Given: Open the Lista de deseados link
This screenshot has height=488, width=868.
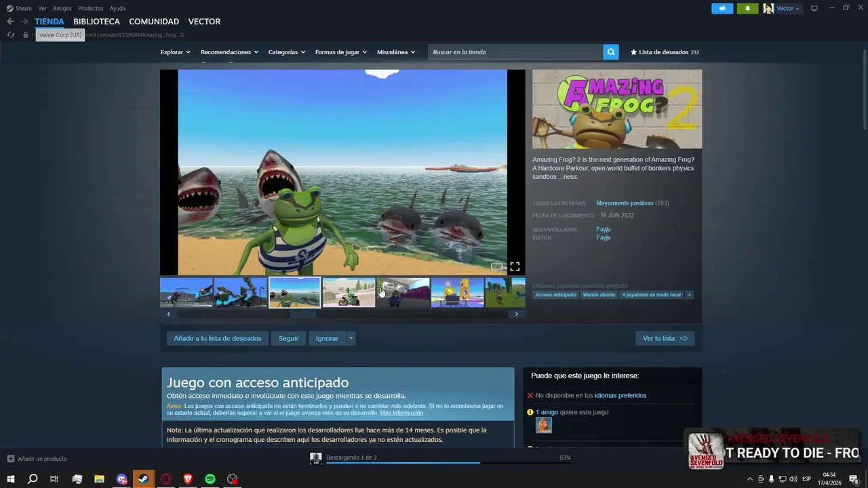Looking at the screenshot, I should tap(665, 52).
